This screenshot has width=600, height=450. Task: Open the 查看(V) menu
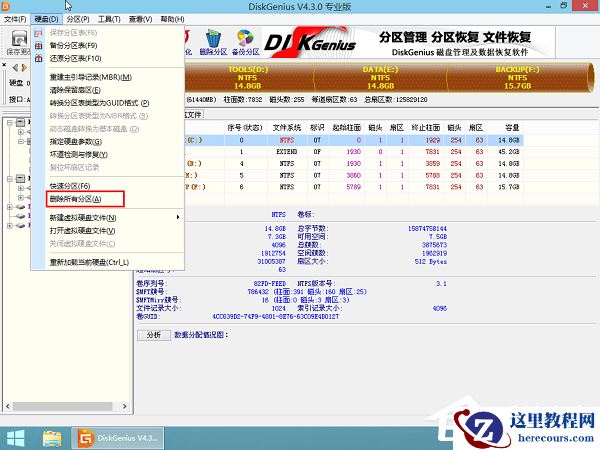[140, 19]
